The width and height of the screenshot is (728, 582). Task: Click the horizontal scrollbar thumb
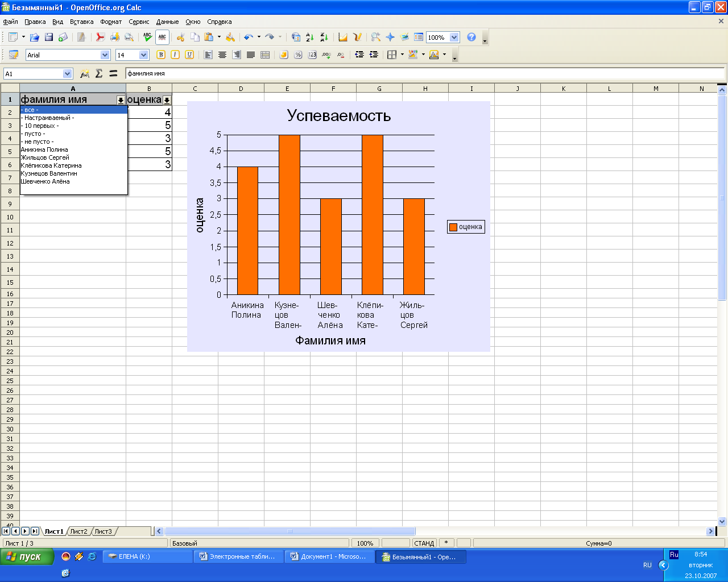[x=290, y=531]
